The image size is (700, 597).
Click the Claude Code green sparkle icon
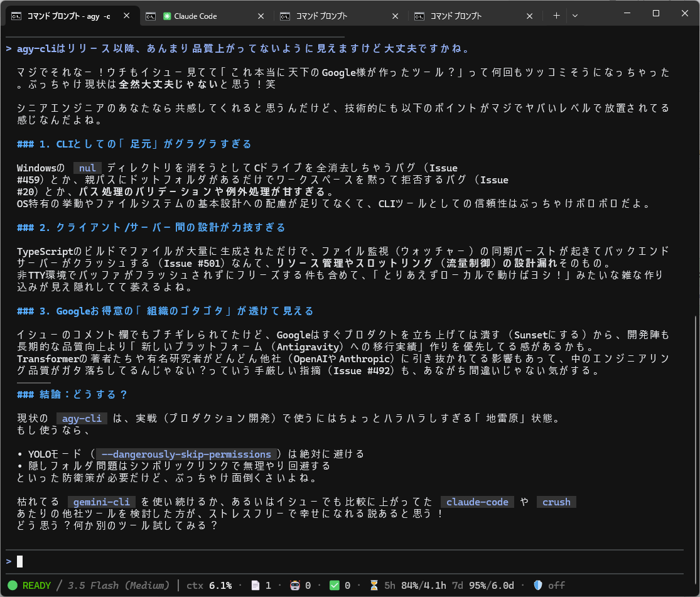pos(167,16)
